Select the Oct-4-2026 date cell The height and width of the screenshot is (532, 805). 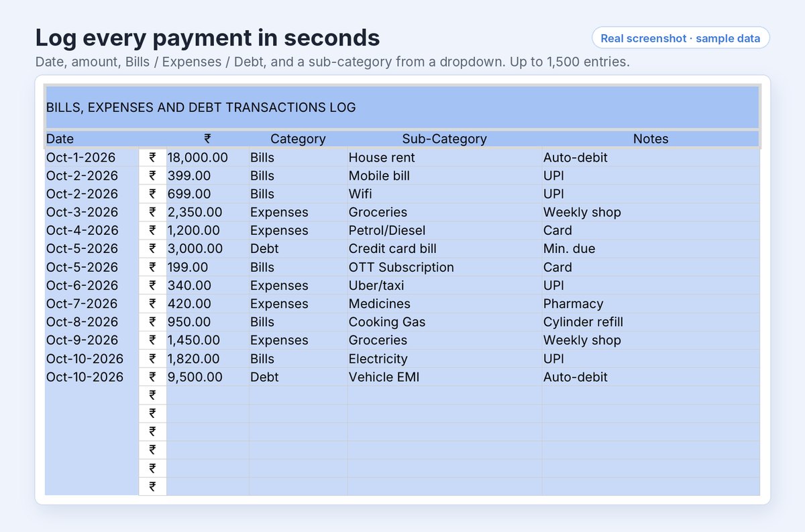pos(92,231)
